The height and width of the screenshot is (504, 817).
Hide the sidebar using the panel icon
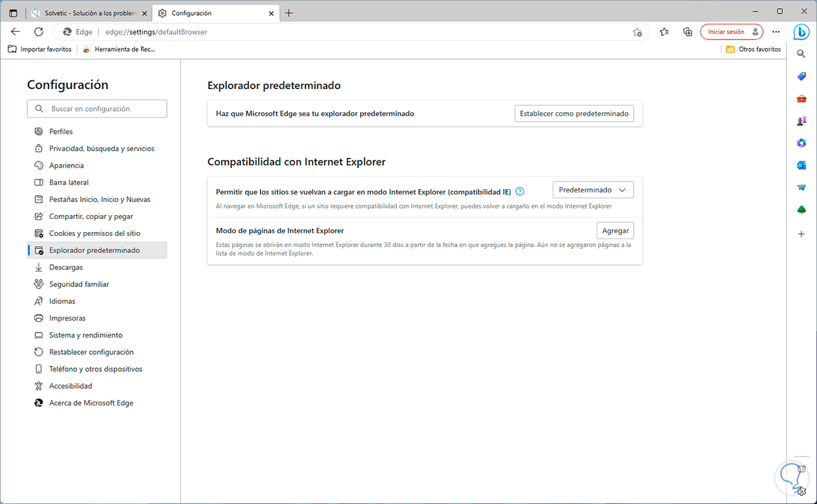tap(801, 469)
